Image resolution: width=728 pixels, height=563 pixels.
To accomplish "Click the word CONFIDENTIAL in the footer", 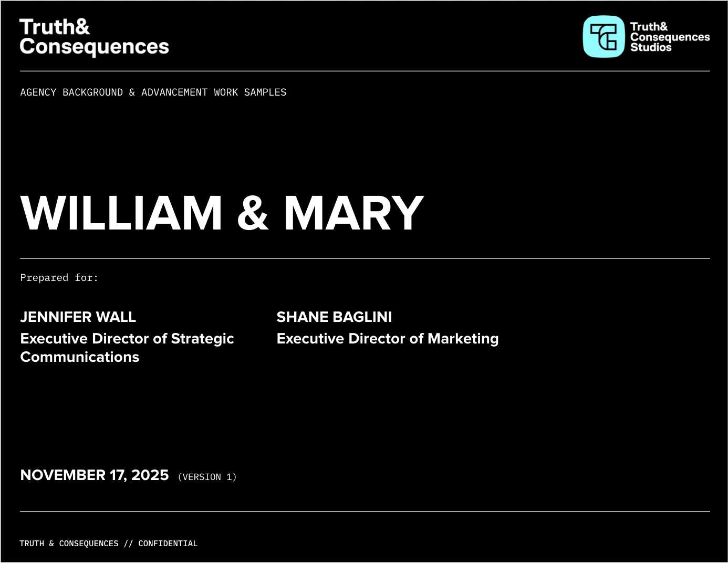I will (x=168, y=544).
